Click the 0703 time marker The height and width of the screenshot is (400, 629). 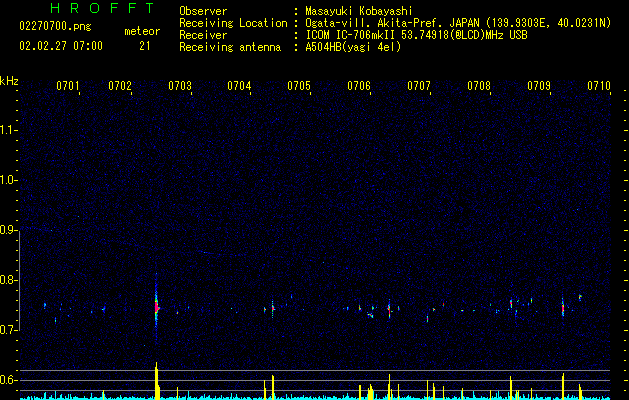pos(180,85)
